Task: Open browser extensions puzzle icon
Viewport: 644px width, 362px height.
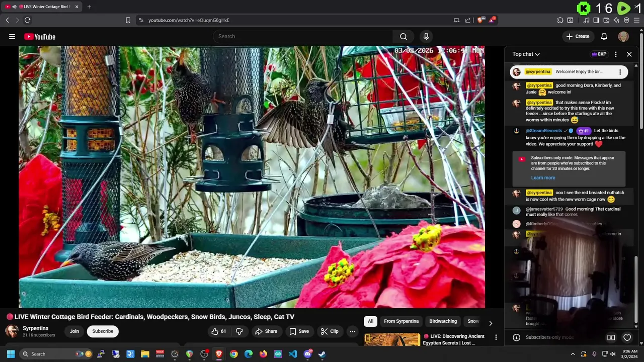Action: pyautogui.click(x=560, y=20)
